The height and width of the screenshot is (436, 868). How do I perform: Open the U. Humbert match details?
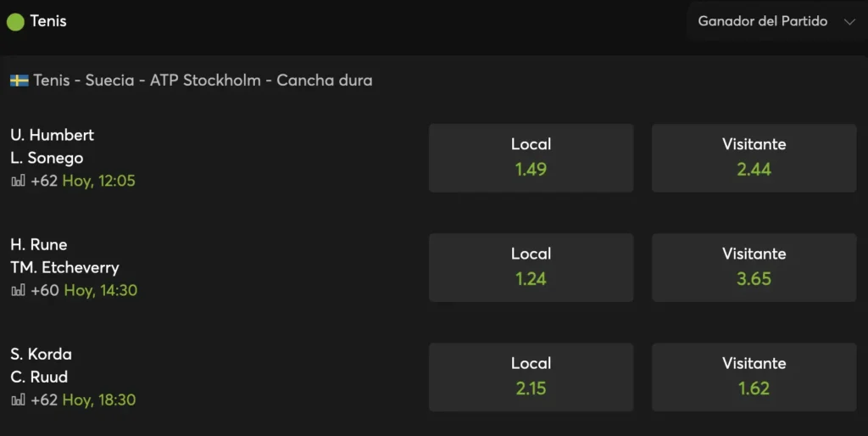coord(52,135)
